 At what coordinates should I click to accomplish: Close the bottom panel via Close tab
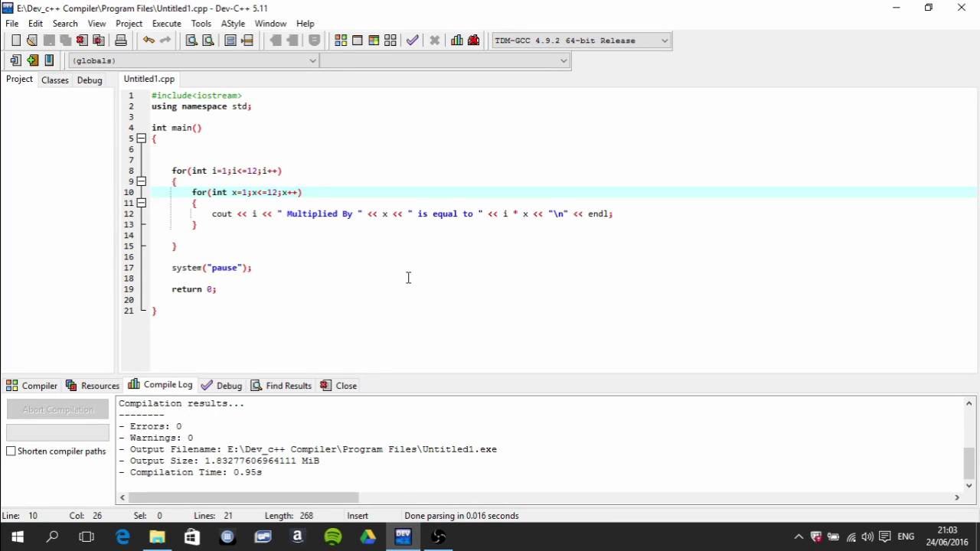338,386
